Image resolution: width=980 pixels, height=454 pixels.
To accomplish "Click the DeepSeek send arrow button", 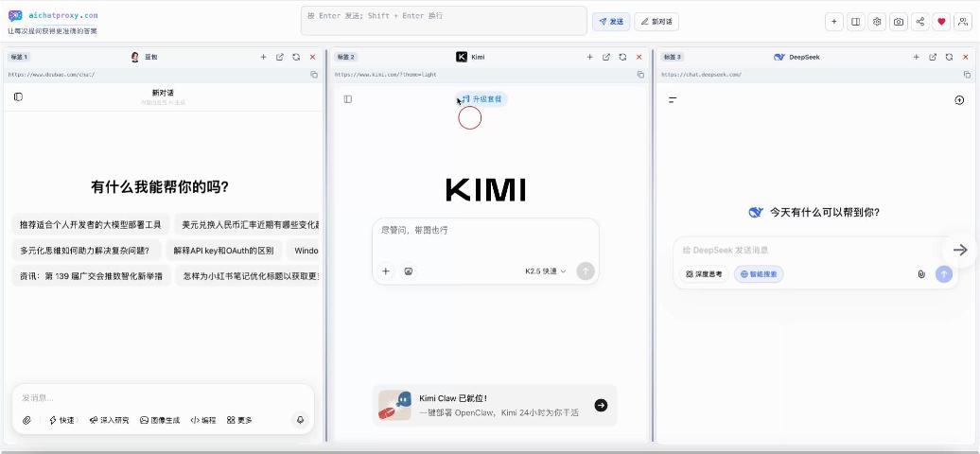I will [x=944, y=274].
